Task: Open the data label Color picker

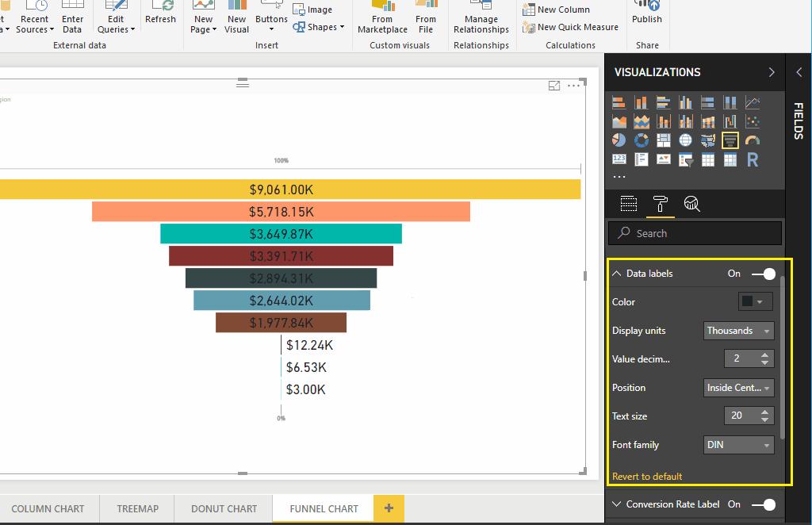Action: pos(754,302)
